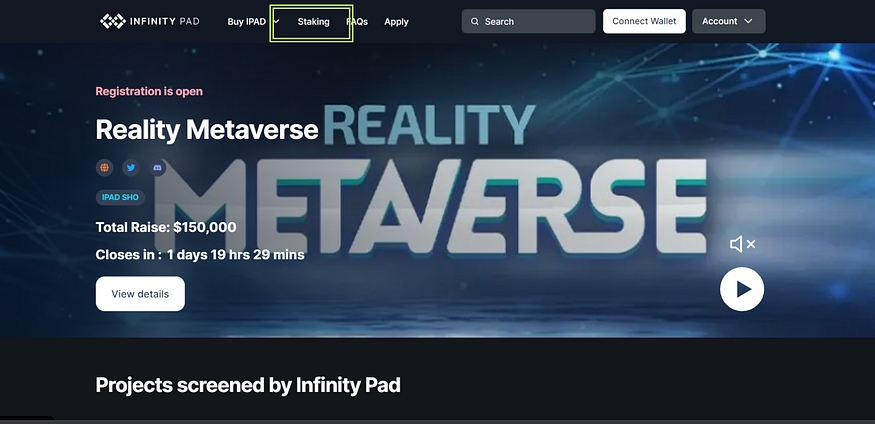Click the View details button

point(140,294)
